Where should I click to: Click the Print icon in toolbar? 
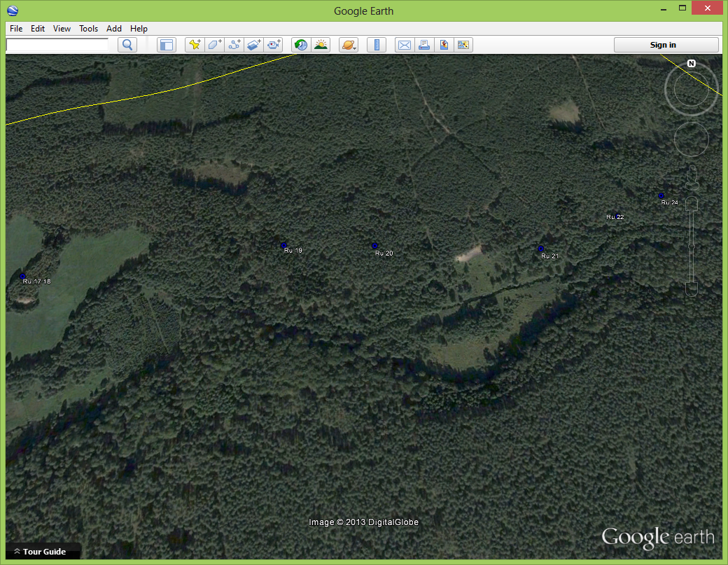click(424, 45)
